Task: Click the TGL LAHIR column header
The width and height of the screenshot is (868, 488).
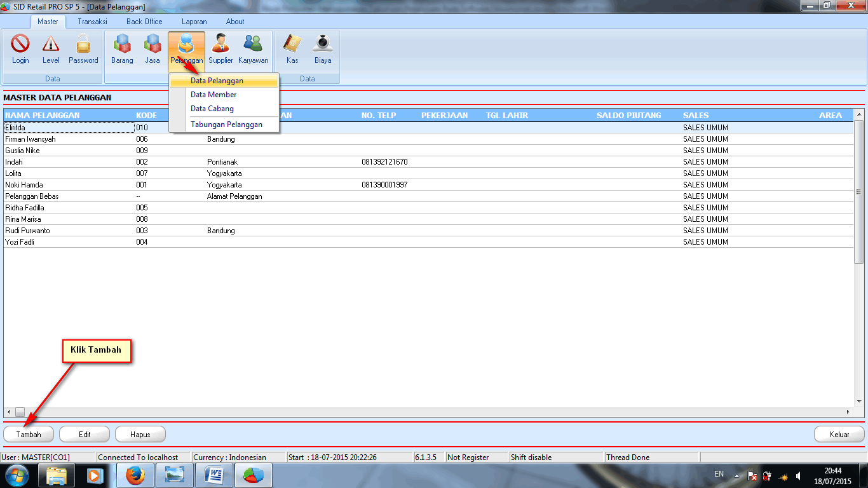Action: tap(507, 116)
